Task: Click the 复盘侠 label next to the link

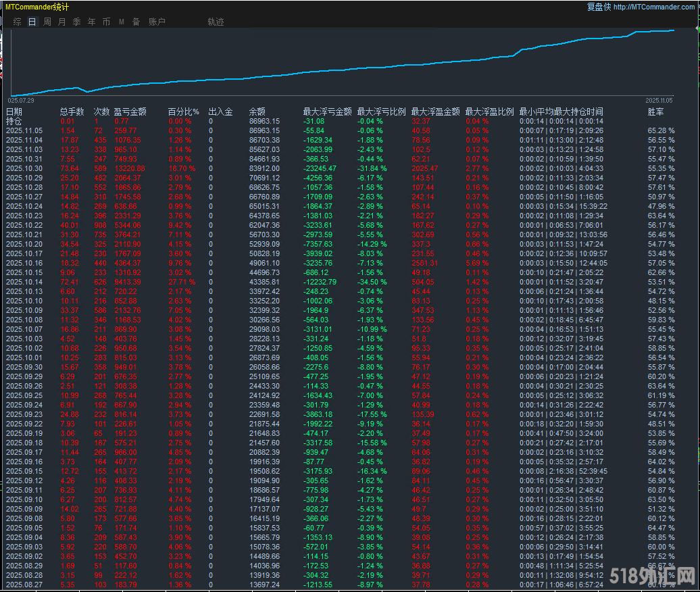Action: pos(598,7)
